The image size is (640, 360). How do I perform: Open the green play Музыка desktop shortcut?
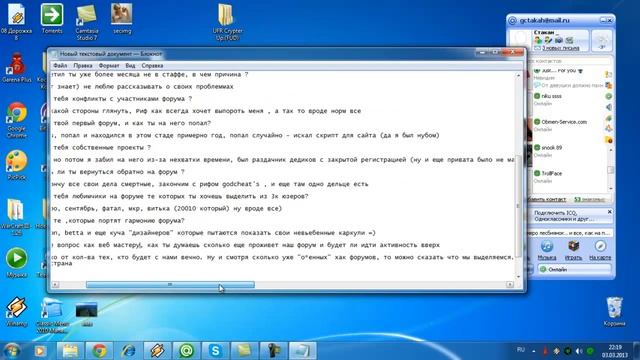point(16,262)
